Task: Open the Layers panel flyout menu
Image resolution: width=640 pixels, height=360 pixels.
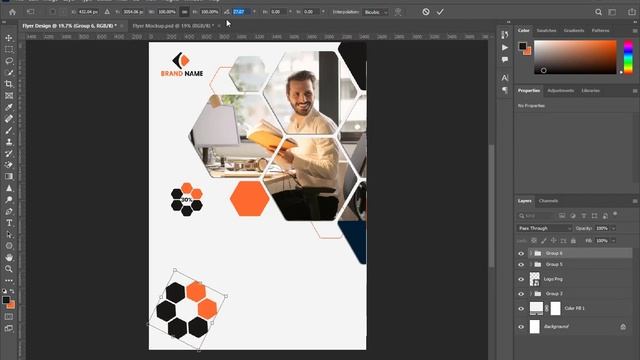Action: (635, 201)
